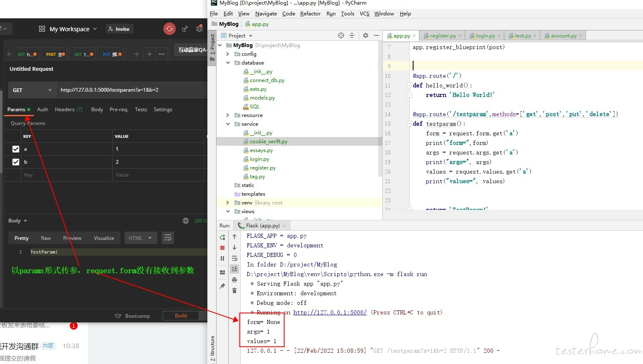Expand the venv library root folder
The width and height of the screenshot is (643, 364).
coord(227,203)
